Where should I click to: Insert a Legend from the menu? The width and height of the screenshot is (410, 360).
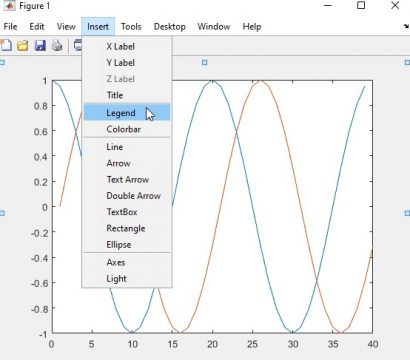(x=127, y=112)
